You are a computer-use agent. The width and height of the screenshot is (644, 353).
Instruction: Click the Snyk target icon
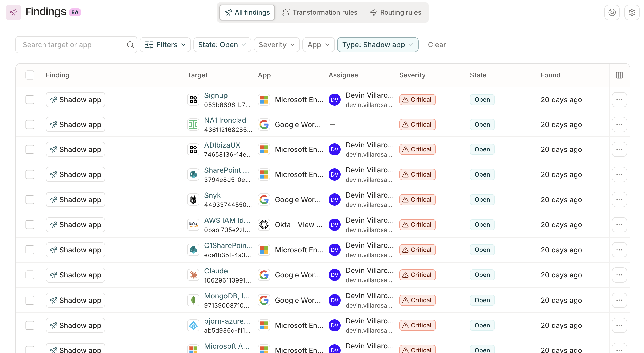193,200
